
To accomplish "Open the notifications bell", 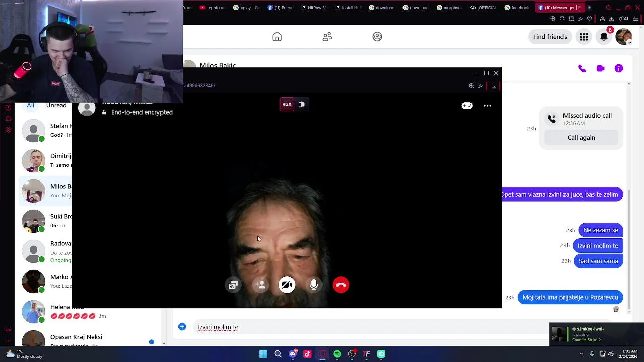I will (604, 37).
